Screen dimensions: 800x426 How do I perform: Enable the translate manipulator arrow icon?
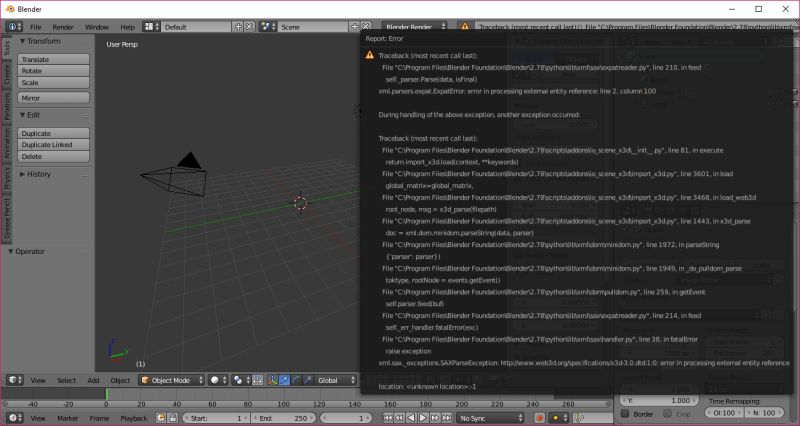pos(284,380)
